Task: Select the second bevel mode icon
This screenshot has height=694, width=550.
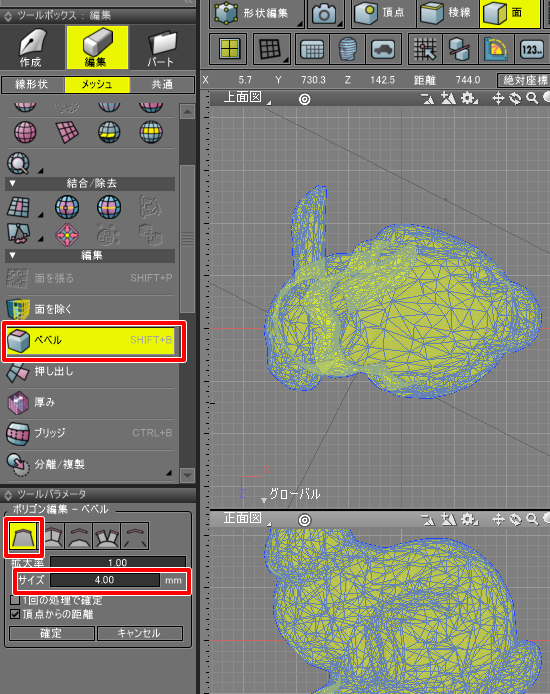Action: pos(53,536)
